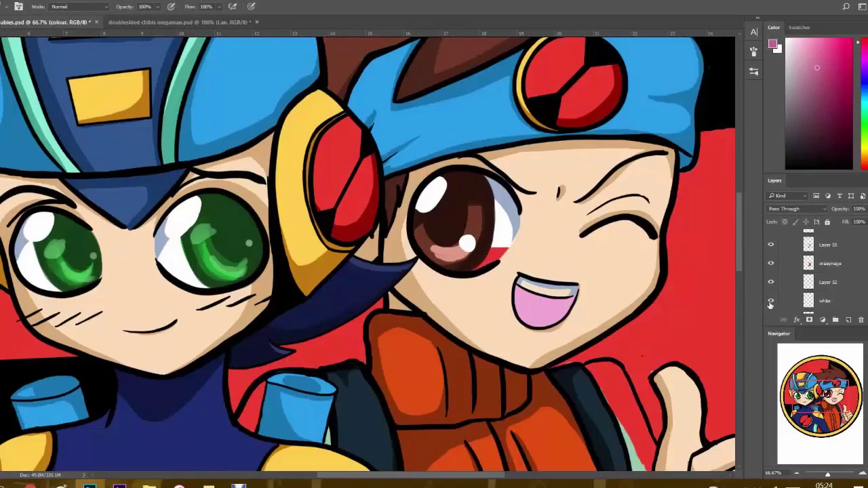868x488 pixels.
Task: Toggle pressure for size icon
Action: [x=251, y=7]
